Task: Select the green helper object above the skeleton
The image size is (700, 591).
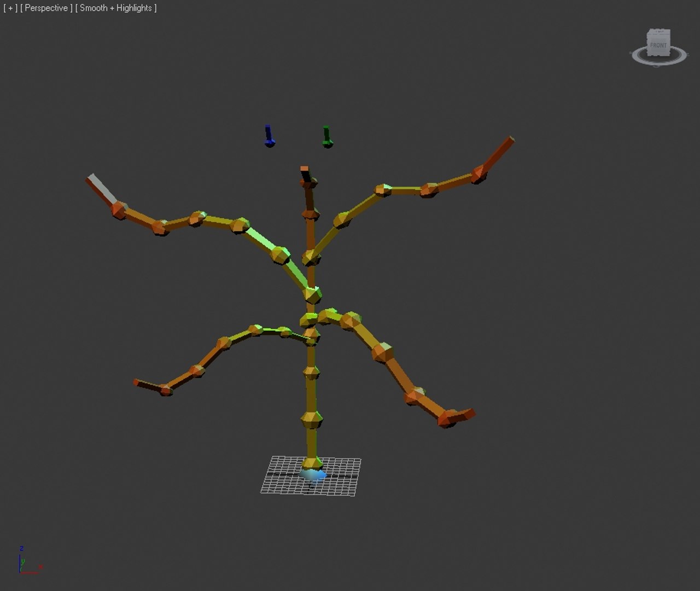Action: [327, 136]
